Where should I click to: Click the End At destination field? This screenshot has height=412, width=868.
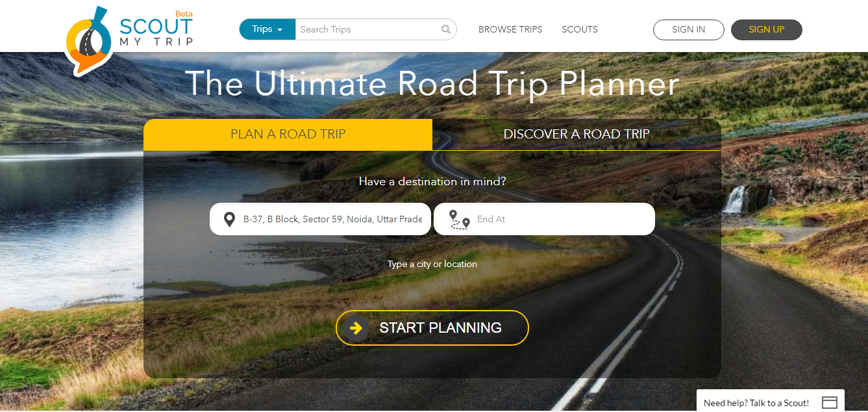click(x=544, y=219)
